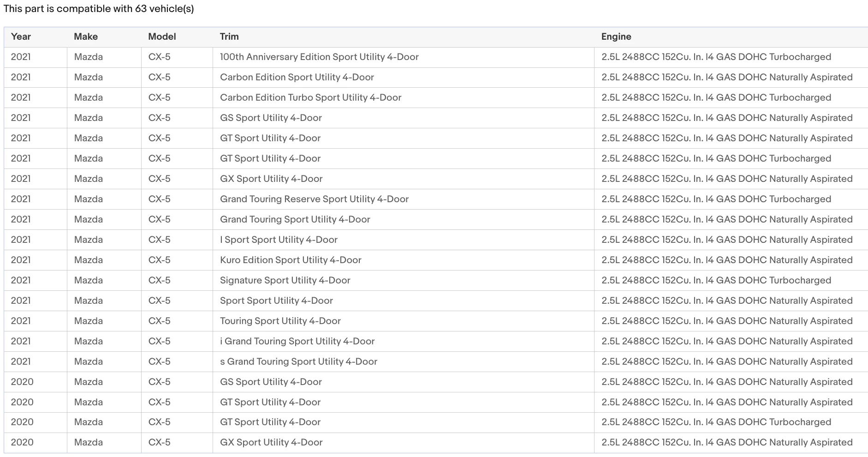Click CX-5 in the Sport Sport Utility row
This screenshot has height=457, width=868.
tap(159, 301)
